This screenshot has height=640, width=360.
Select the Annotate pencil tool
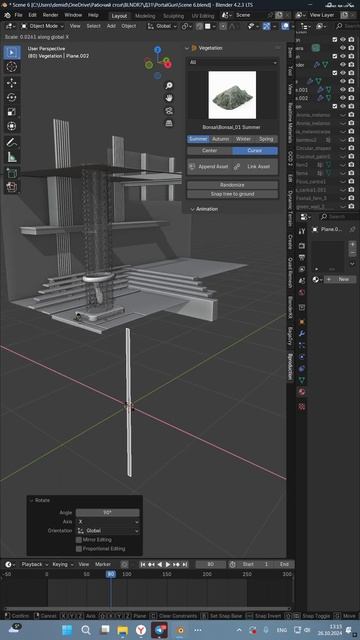tap(12, 142)
